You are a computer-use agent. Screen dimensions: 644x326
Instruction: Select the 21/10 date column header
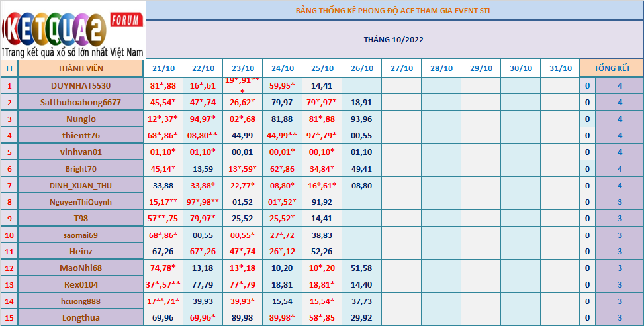click(x=163, y=68)
